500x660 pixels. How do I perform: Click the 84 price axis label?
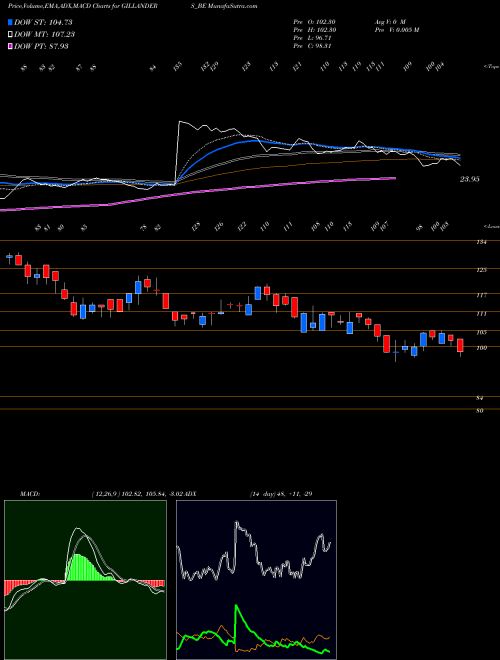[480, 398]
